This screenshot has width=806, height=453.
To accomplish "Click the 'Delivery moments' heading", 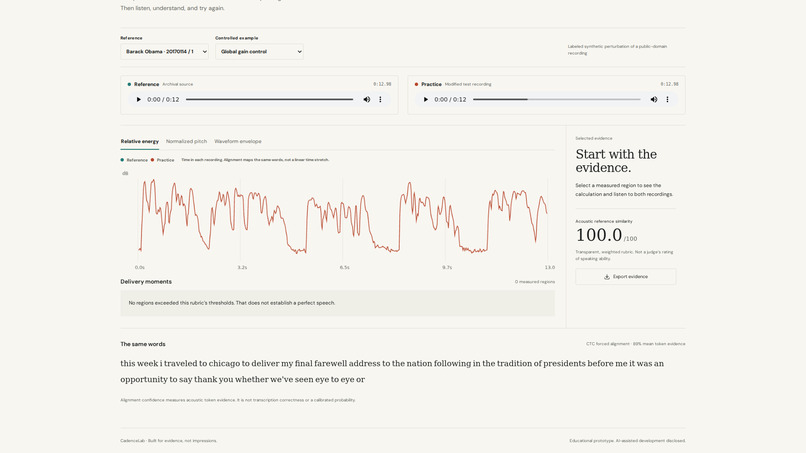I will [146, 282].
